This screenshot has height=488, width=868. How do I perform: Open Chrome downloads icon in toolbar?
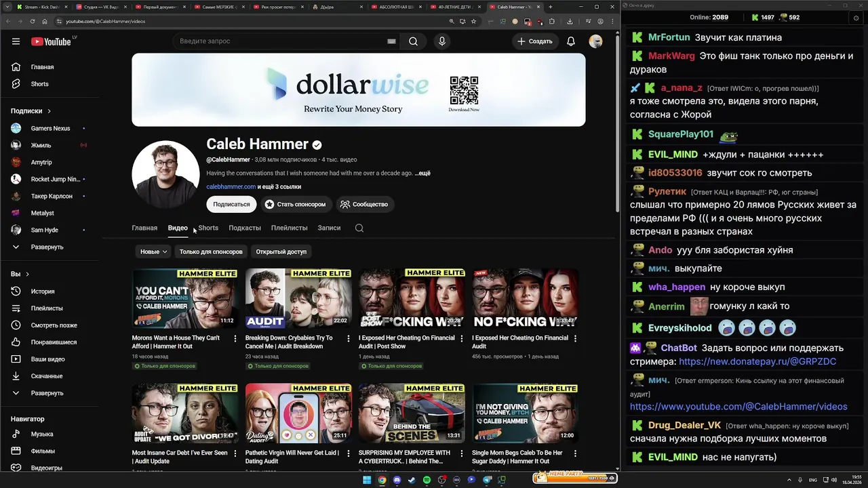(x=570, y=21)
